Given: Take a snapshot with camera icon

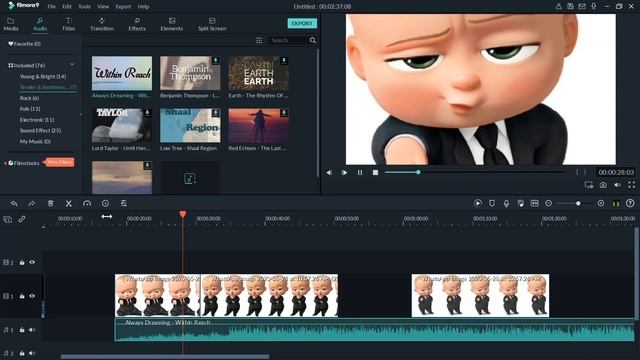Looking at the screenshot, I should (603, 185).
